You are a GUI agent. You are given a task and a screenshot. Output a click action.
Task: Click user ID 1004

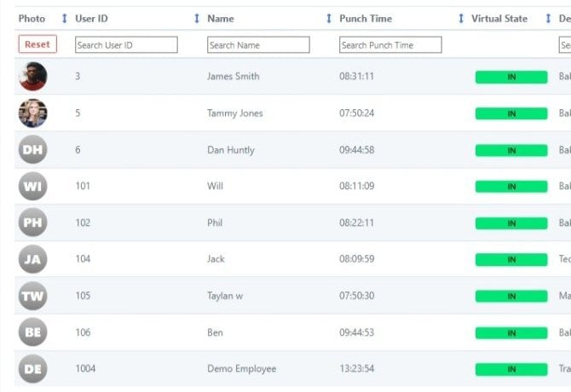click(85, 368)
